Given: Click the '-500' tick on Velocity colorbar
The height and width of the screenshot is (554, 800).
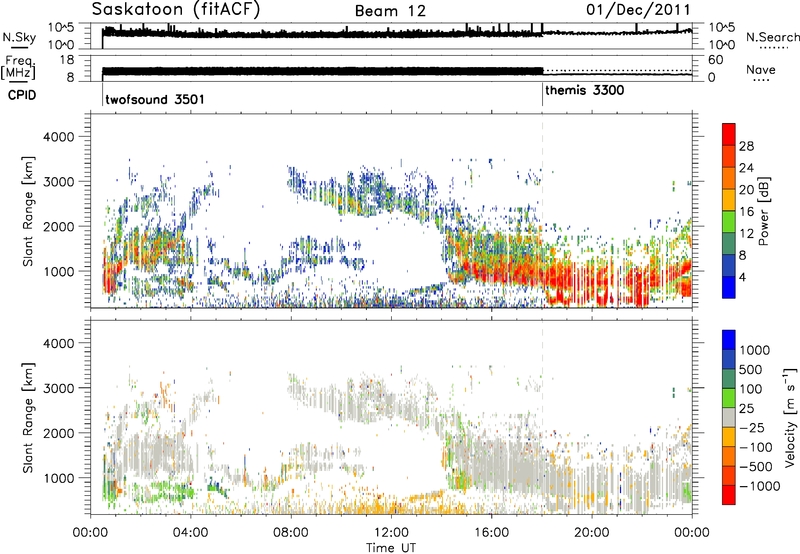Looking at the screenshot, I should coord(756,466).
